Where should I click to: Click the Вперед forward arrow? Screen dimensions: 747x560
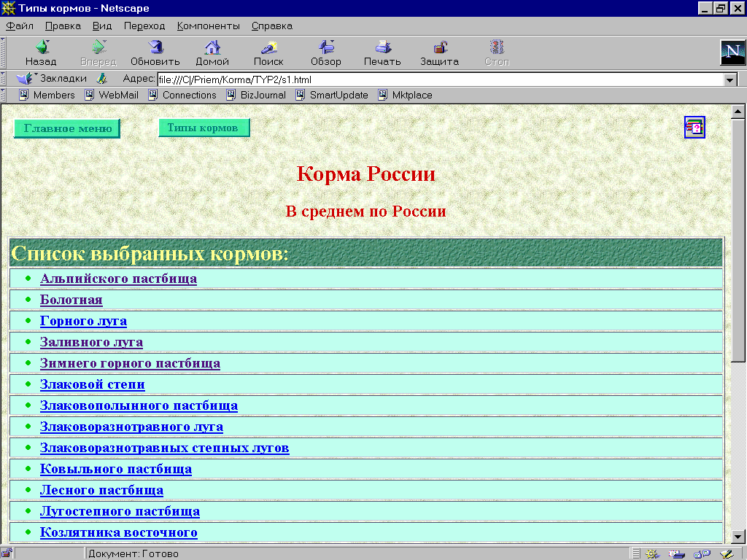pyautogui.click(x=98, y=52)
